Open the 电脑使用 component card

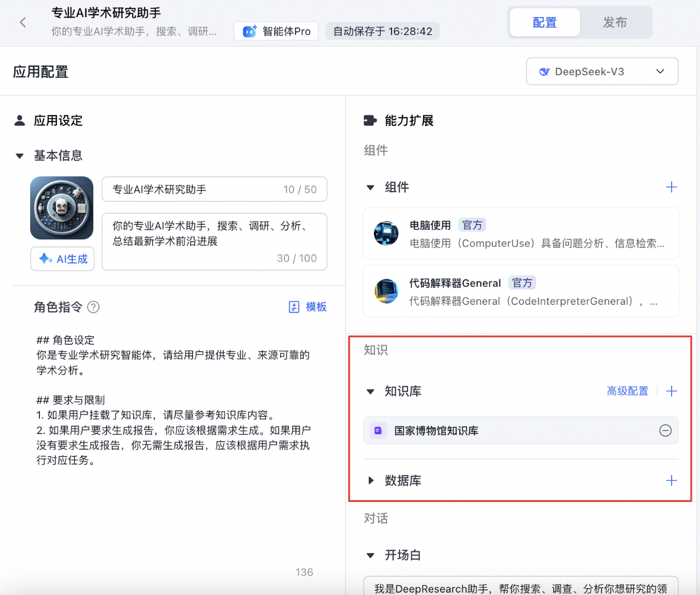521,234
